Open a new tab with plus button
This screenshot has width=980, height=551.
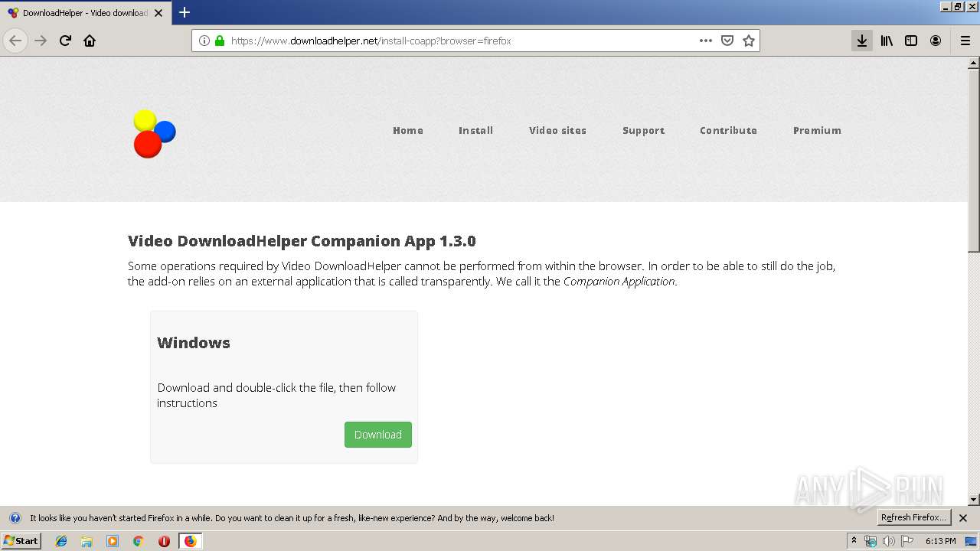tap(185, 12)
